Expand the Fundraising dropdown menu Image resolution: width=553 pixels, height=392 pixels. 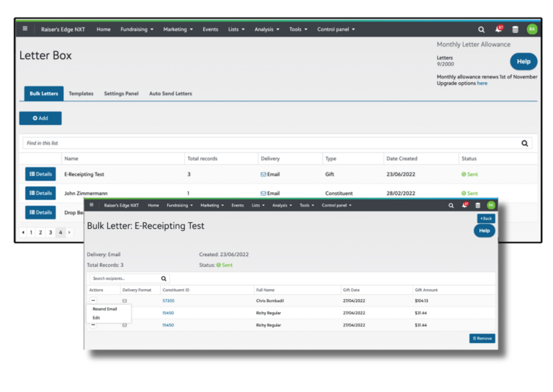137,29
